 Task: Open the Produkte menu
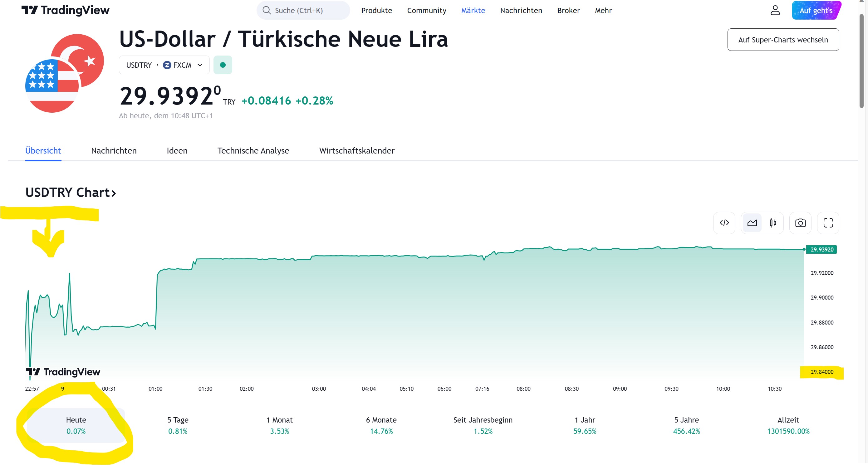[x=376, y=10]
